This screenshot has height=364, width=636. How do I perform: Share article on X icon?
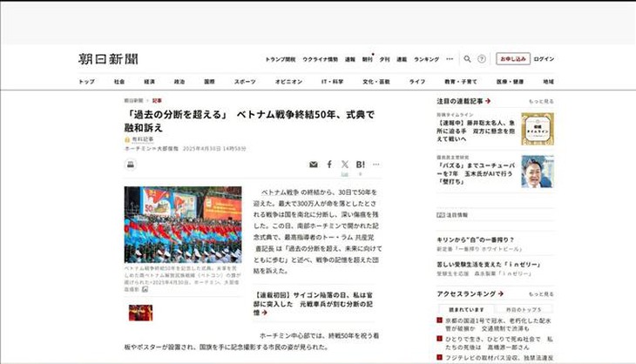click(345, 165)
